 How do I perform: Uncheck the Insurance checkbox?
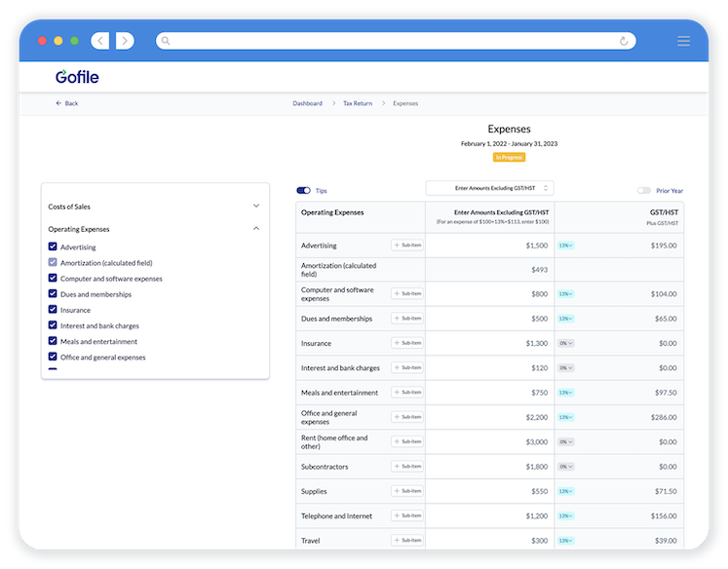tap(53, 310)
